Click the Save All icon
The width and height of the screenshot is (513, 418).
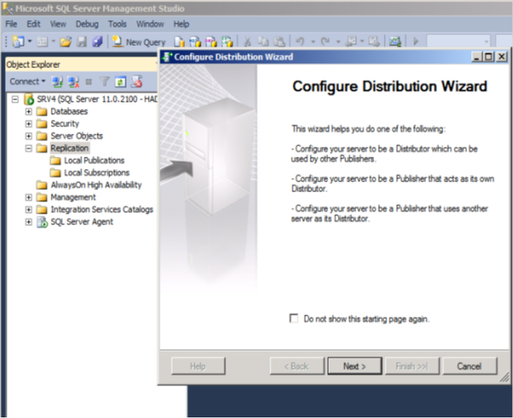coord(97,42)
